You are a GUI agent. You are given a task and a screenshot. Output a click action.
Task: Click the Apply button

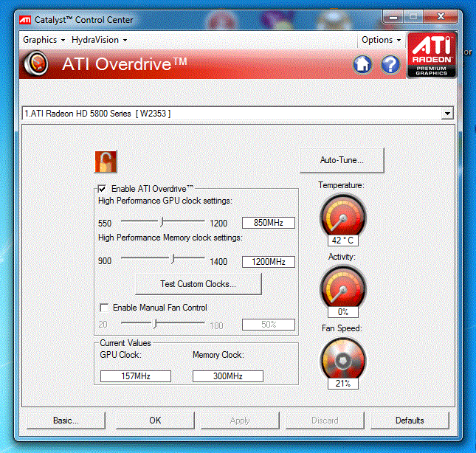(x=240, y=421)
